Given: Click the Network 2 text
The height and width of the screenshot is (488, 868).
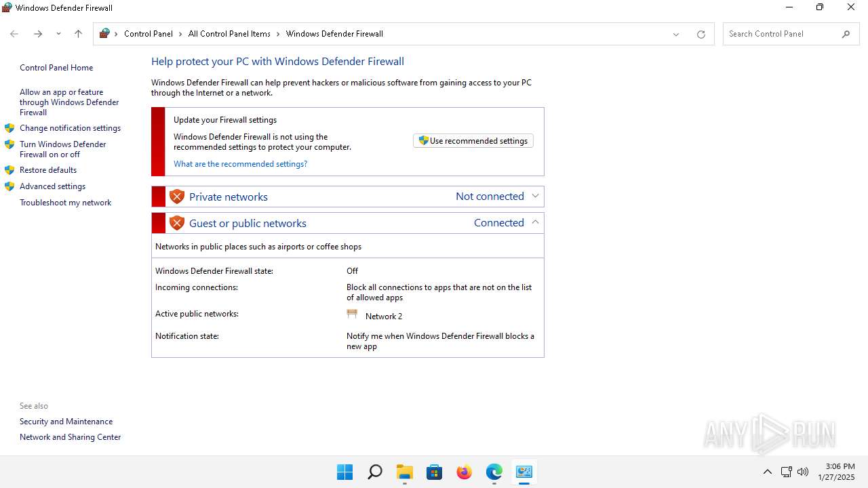Looking at the screenshot, I should (384, 317).
